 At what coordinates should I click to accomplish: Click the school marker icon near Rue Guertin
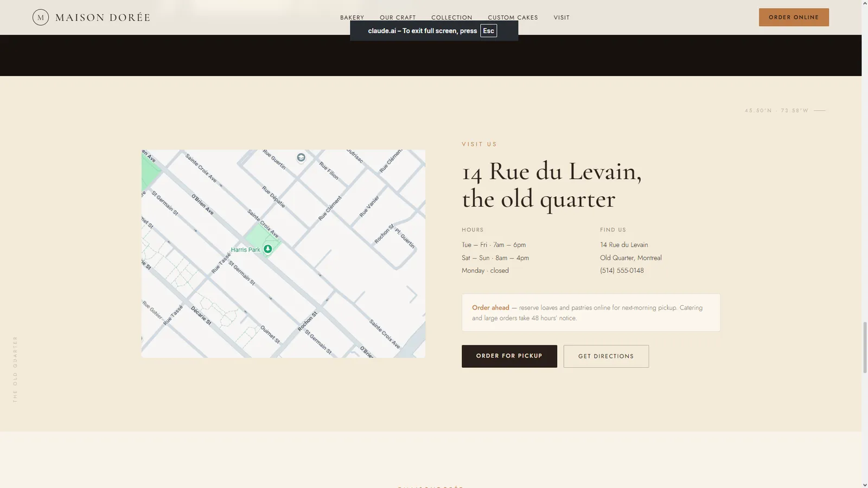pos(301,157)
